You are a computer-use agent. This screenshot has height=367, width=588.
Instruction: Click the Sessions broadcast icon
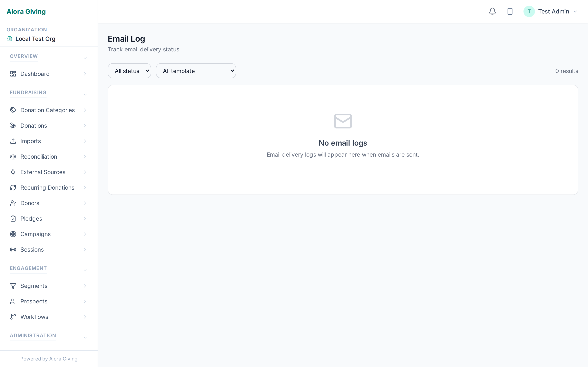pos(13,250)
